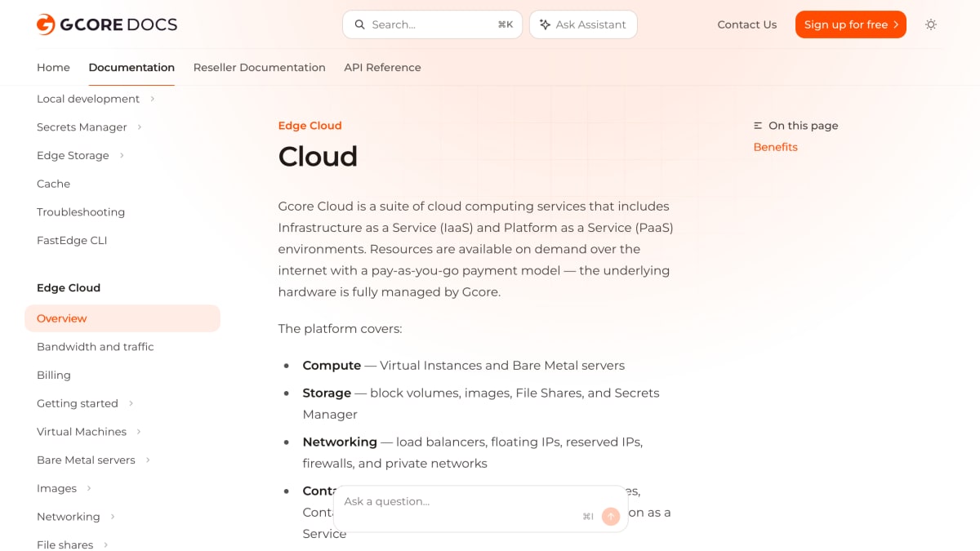Open Bandwidth and traffic page
Screen dimensions: 980x551
[96, 347]
